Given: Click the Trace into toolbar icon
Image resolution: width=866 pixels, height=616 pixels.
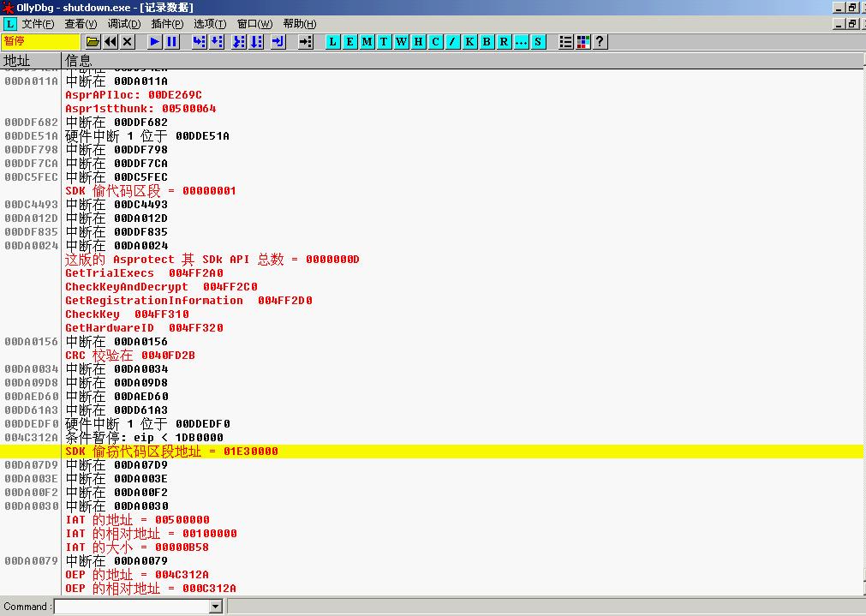Looking at the screenshot, I should click(239, 42).
